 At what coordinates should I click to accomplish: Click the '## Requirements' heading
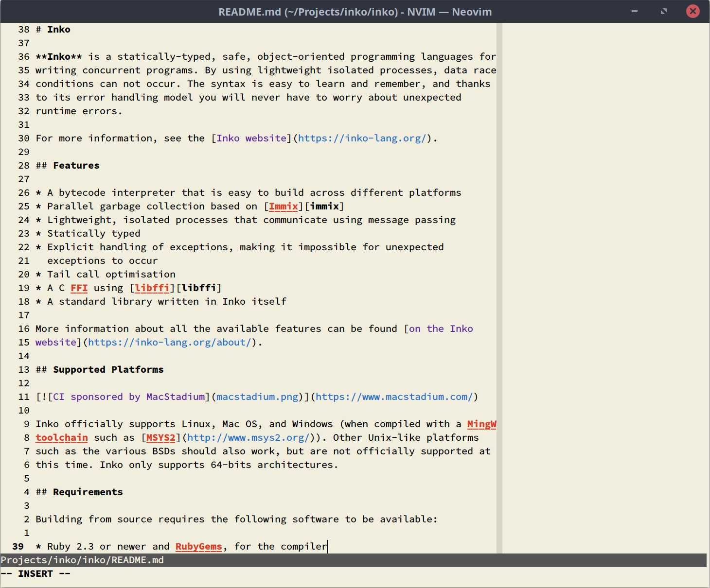point(79,492)
